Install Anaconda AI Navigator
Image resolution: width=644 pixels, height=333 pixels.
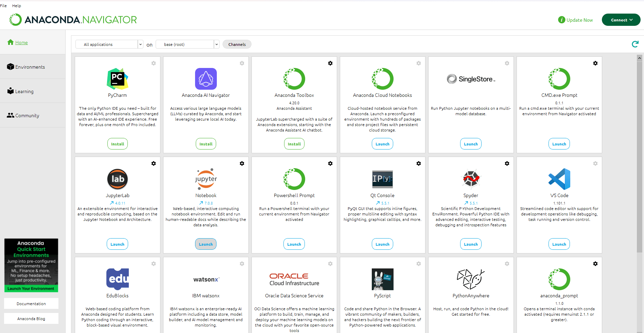pyautogui.click(x=206, y=144)
